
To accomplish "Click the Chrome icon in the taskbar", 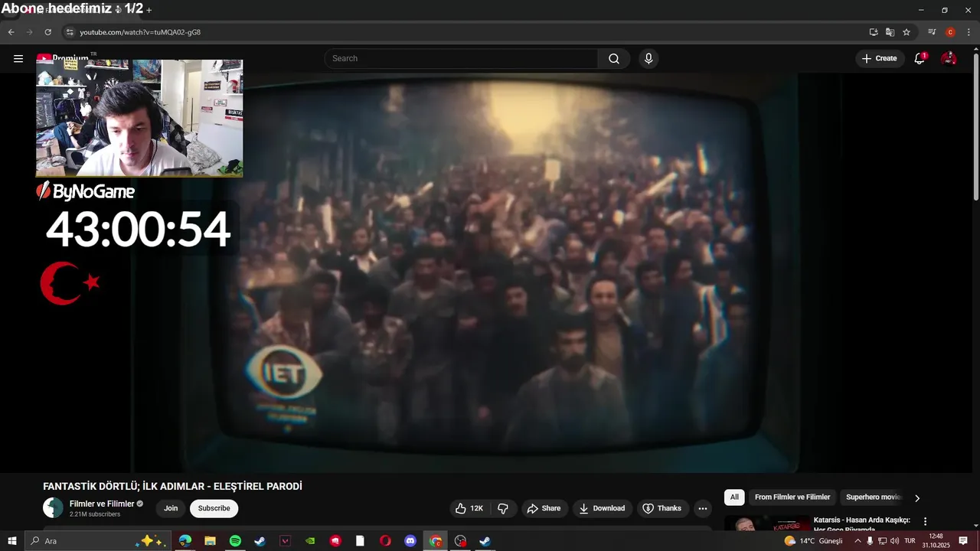I will click(x=436, y=541).
